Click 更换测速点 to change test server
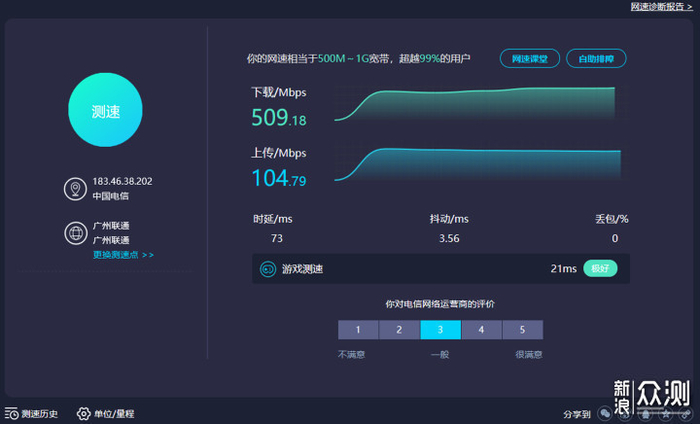Screen dimensions: 700x424 click(x=123, y=255)
